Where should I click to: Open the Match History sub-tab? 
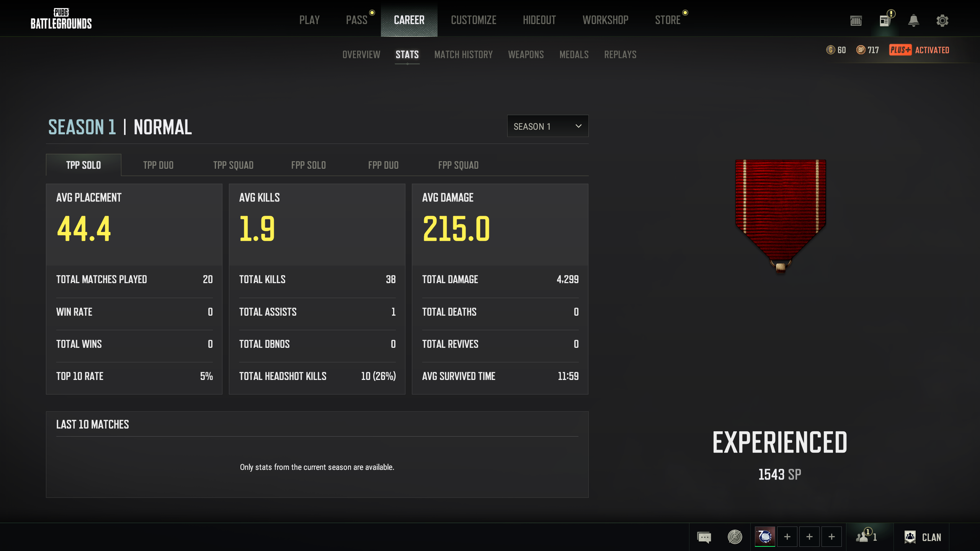pos(463,55)
